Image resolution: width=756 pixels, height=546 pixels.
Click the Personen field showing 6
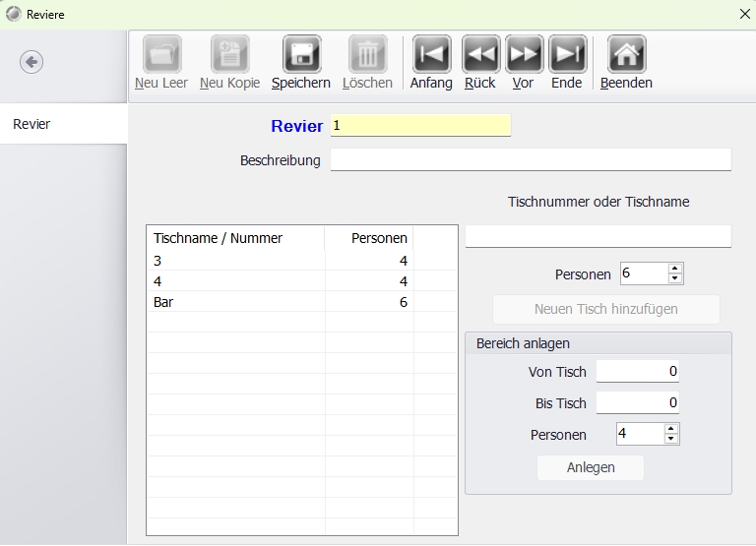coord(644,273)
